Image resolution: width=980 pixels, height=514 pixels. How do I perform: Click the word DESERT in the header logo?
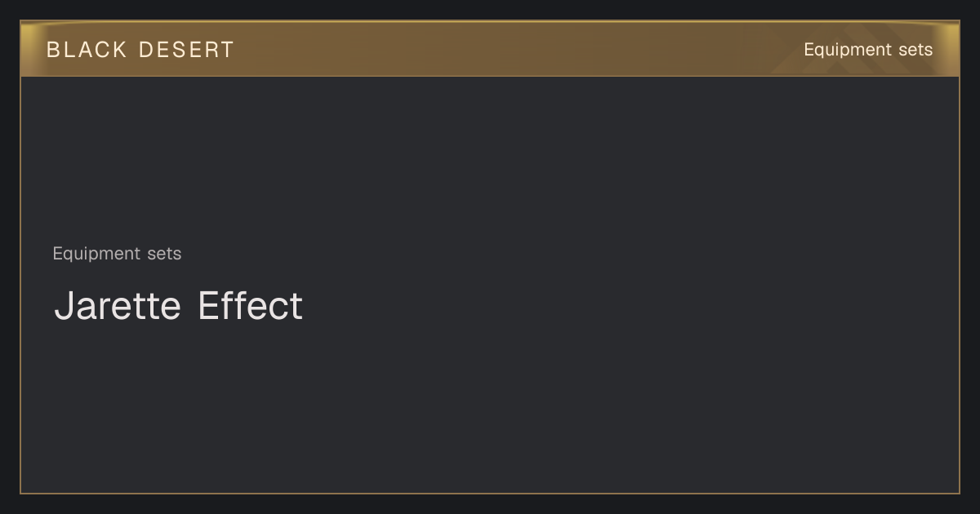pyautogui.click(x=186, y=50)
